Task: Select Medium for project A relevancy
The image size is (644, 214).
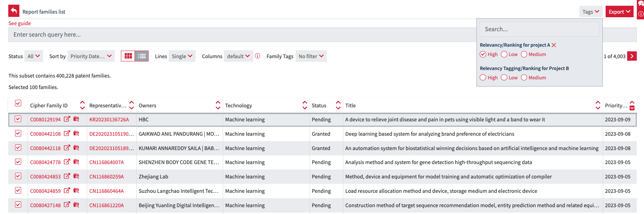Action: pos(524,54)
